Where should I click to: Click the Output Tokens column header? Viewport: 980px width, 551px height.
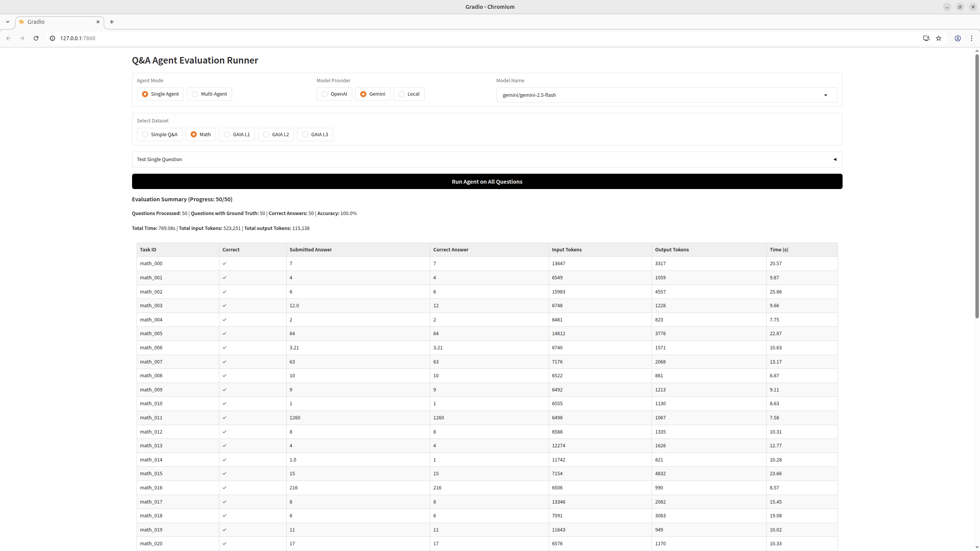pos(671,249)
